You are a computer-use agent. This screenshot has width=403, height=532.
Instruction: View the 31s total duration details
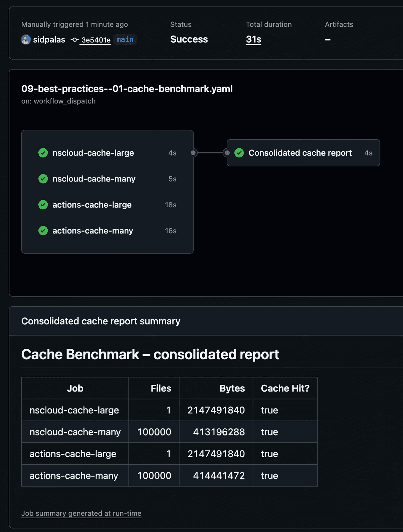[254, 40]
